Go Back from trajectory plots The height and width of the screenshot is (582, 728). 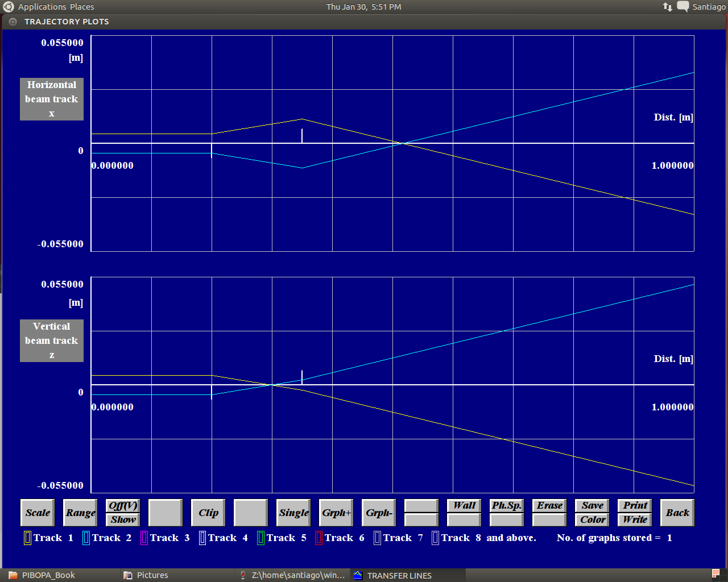pyautogui.click(x=677, y=513)
